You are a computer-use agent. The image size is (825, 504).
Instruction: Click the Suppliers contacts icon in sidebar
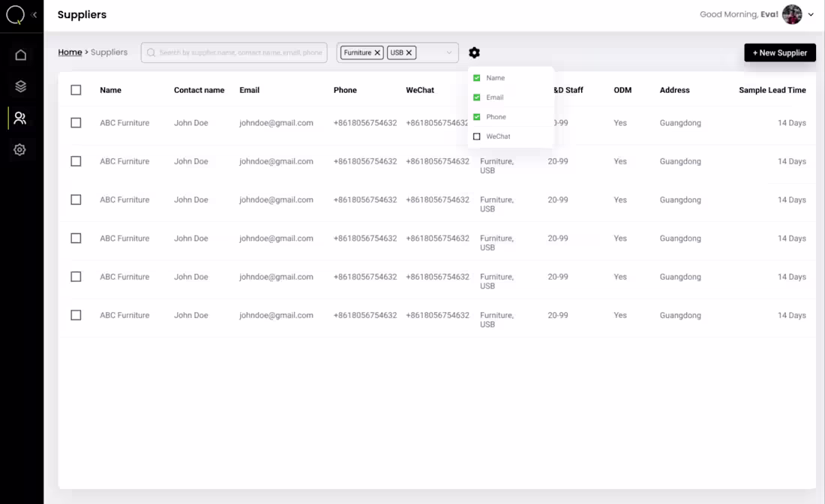tap(21, 118)
